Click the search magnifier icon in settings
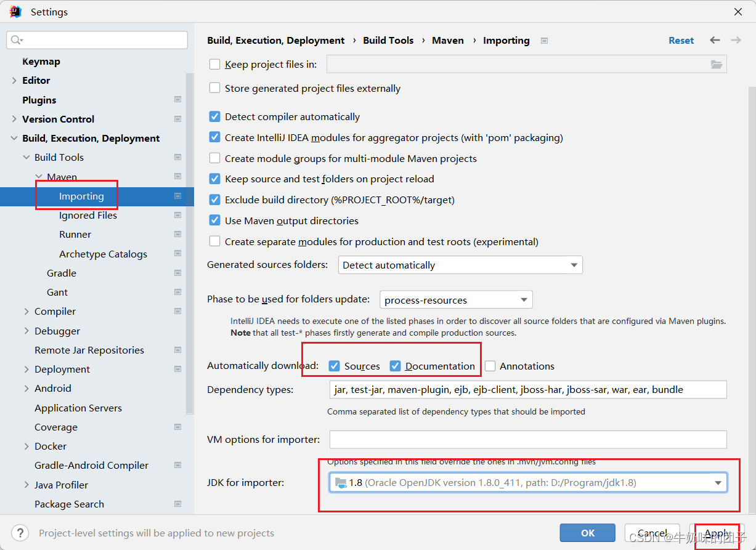 [x=17, y=40]
